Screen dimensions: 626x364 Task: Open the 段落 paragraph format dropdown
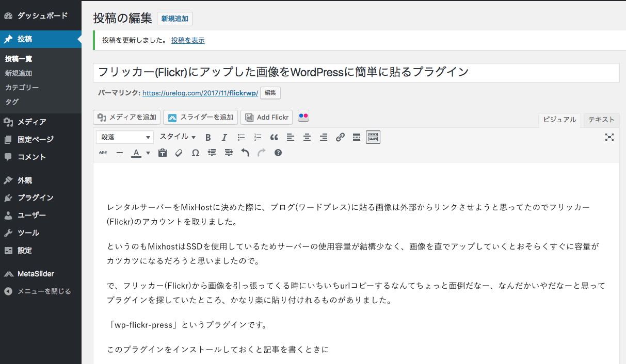[x=125, y=137]
